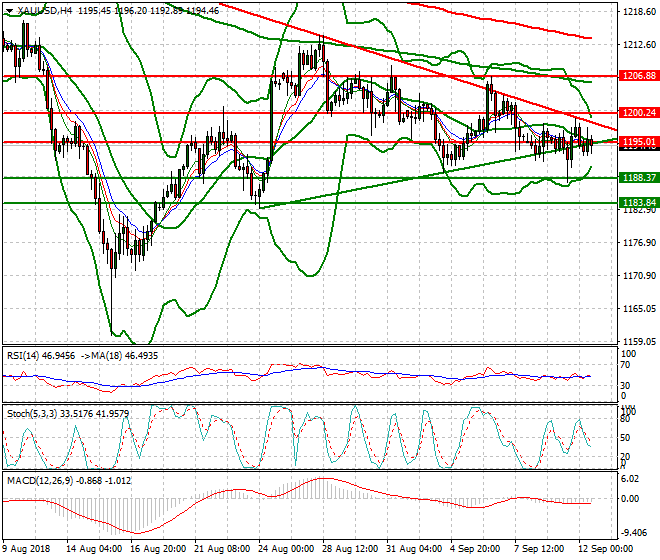The height and width of the screenshot is (560, 660).
Task: Click the 16 Aug 20:00 time label
Action: tap(158, 549)
